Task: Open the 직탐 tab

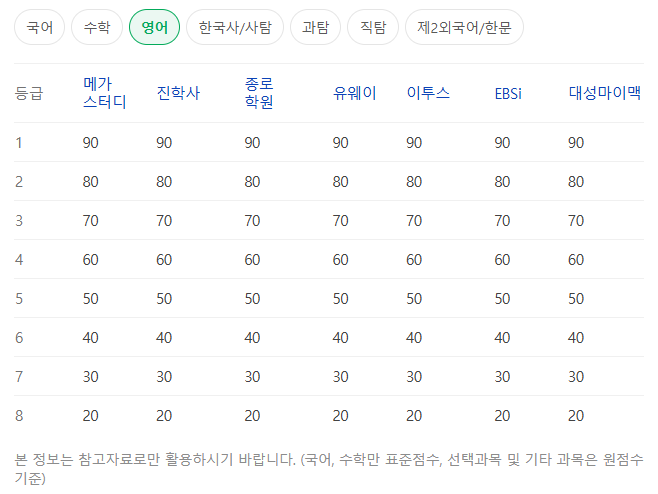Action: (373, 27)
